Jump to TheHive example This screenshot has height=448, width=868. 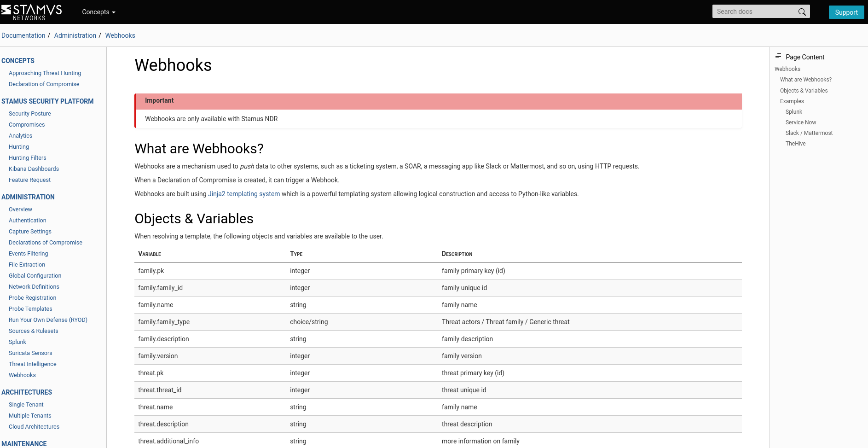796,144
